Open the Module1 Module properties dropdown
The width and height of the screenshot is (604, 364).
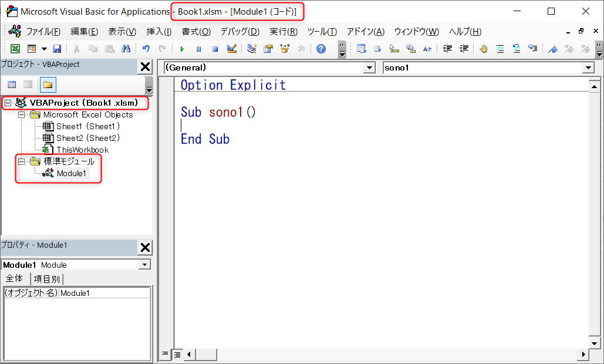(x=145, y=265)
